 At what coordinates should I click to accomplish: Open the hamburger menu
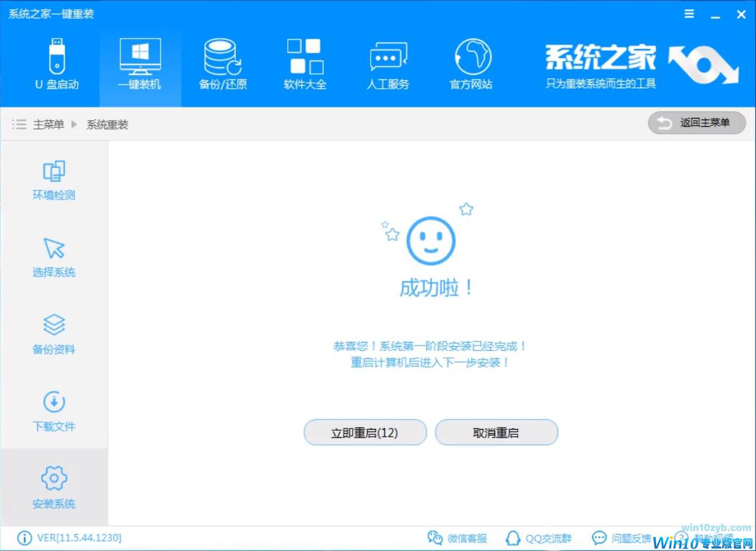pos(688,13)
